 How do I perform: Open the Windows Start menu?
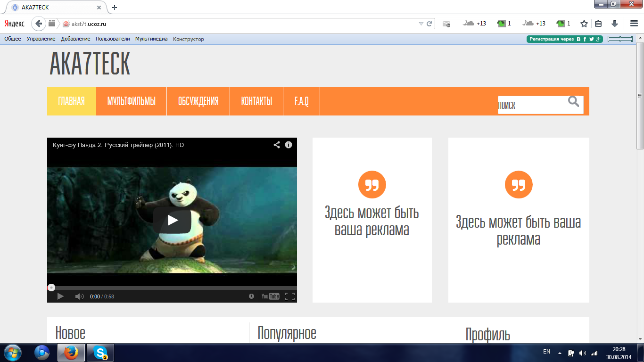pos(12,353)
